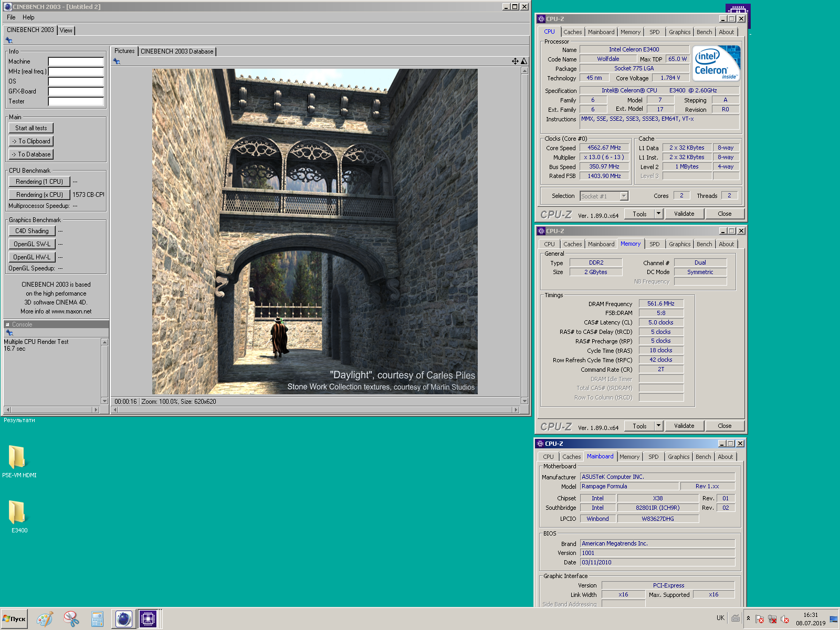The image size is (840, 630).
Task: Switch to the View tab in CINEBENCH
Action: tap(66, 30)
